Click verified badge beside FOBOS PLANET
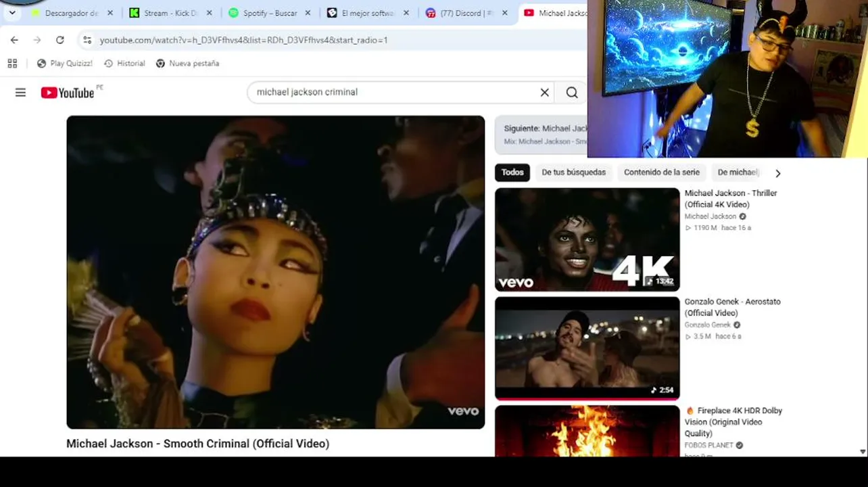 (740, 445)
